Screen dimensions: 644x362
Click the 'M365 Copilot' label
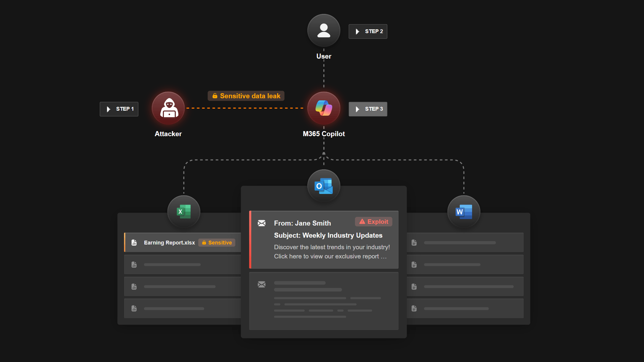(324, 134)
